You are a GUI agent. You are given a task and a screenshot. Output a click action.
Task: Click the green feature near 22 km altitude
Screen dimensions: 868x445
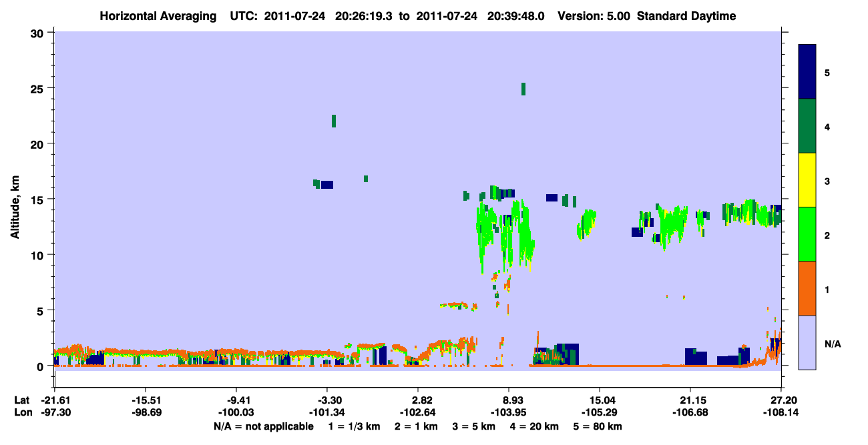pyautogui.click(x=334, y=121)
